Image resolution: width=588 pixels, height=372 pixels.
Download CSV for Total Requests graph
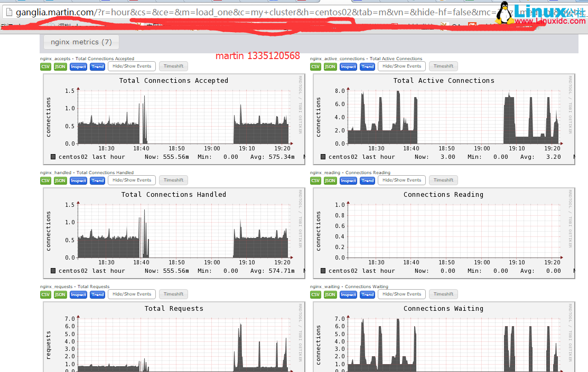(x=46, y=294)
